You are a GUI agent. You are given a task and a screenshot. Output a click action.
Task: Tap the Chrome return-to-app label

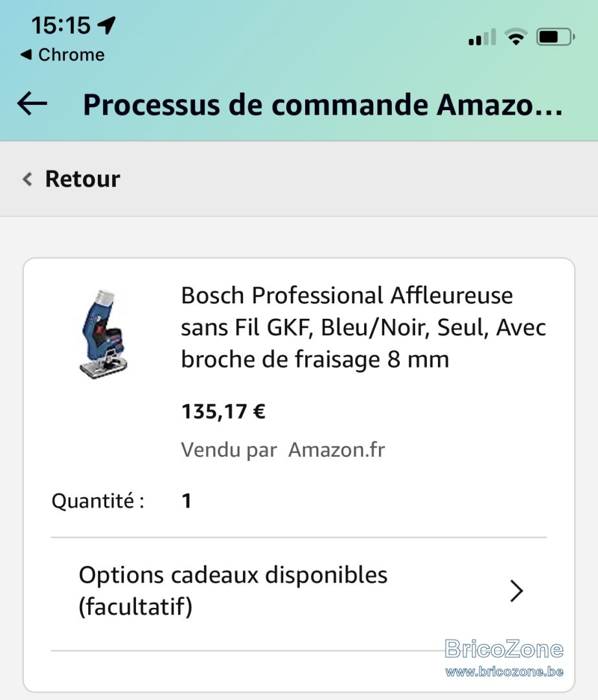[71, 54]
